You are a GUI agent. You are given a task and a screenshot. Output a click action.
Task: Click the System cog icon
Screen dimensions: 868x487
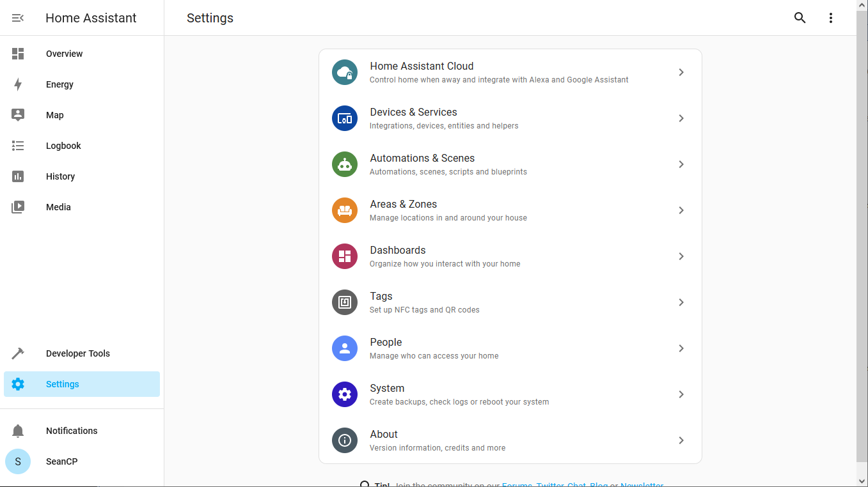click(x=345, y=394)
